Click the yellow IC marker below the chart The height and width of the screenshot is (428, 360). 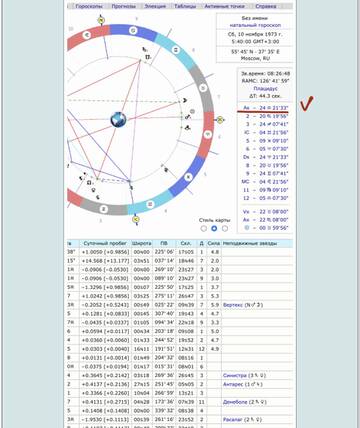136,219
